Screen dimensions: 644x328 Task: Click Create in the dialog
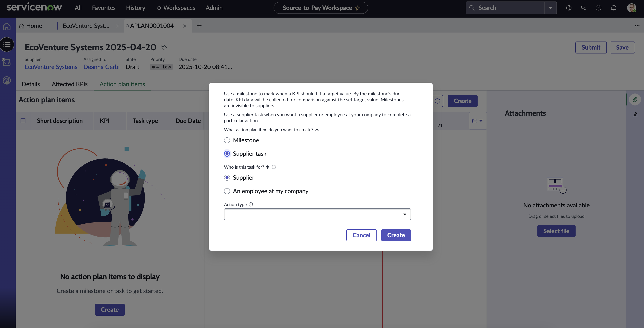pyautogui.click(x=396, y=235)
